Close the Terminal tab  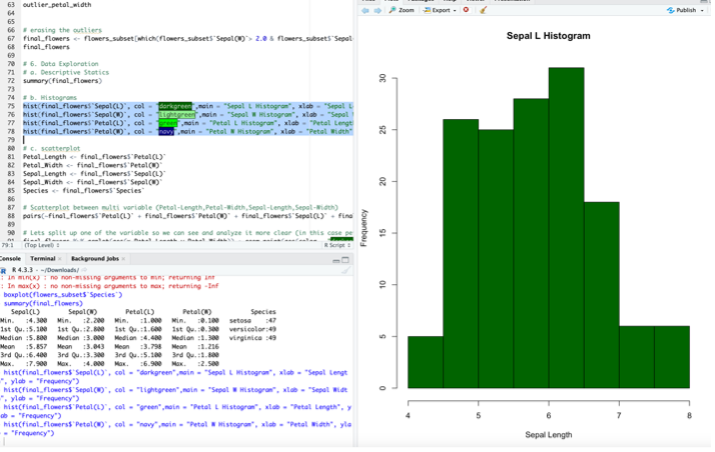pyautogui.click(x=58, y=258)
